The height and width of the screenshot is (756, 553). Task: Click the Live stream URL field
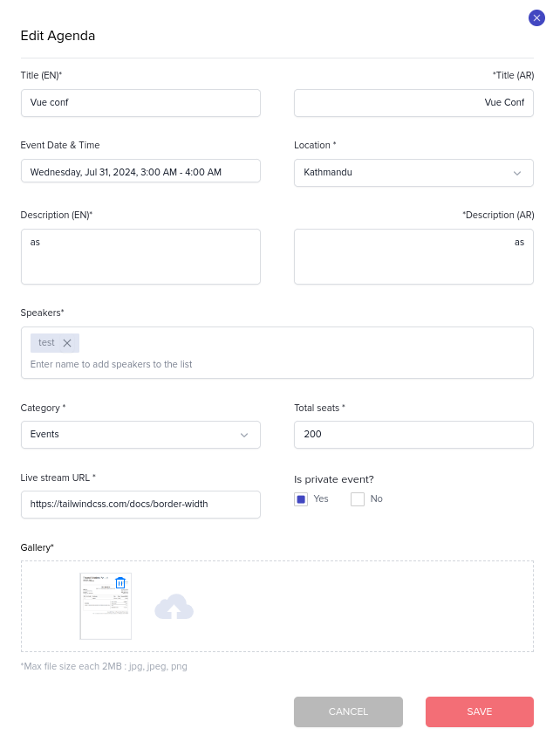[x=140, y=505]
